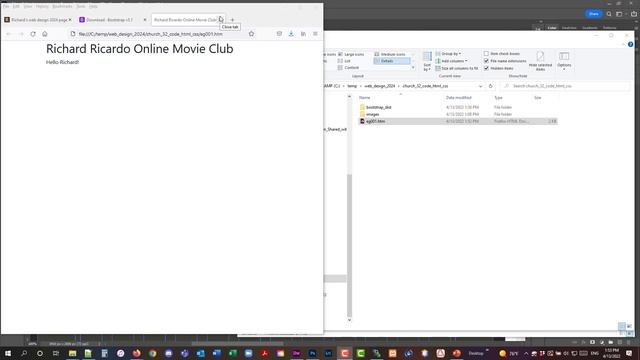Open the Sort by dropdown in Explorer
This screenshot has width=640, height=360.
[x=427, y=61]
